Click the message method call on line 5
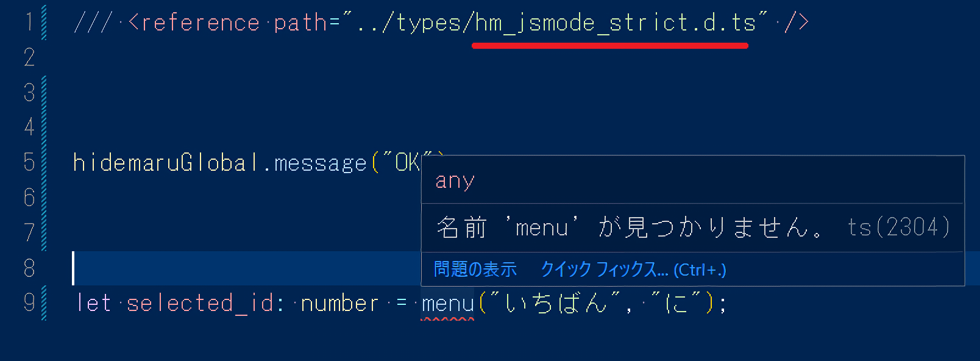The width and height of the screenshot is (980, 361). [320, 163]
